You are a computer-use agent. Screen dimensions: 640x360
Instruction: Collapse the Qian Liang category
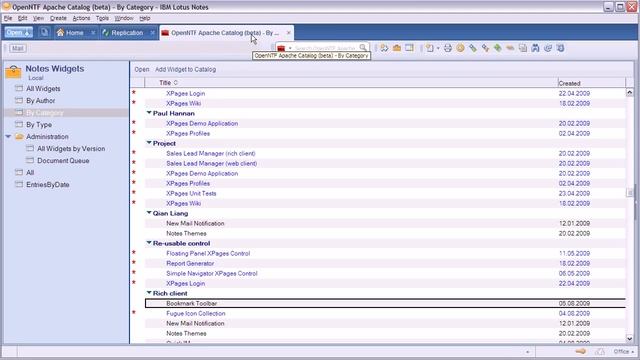pos(149,213)
